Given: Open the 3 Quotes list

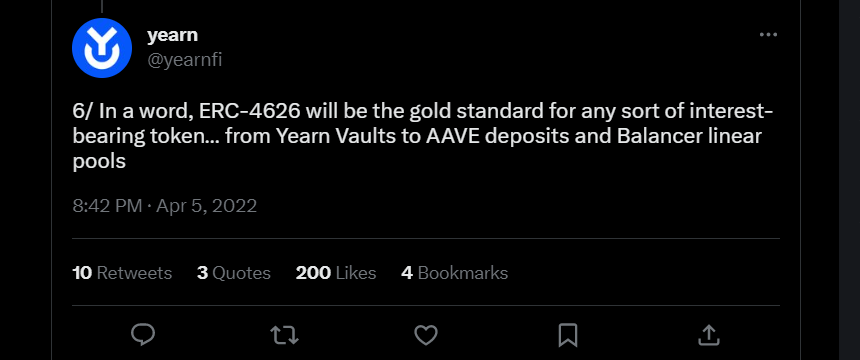Looking at the screenshot, I should [234, 273].
